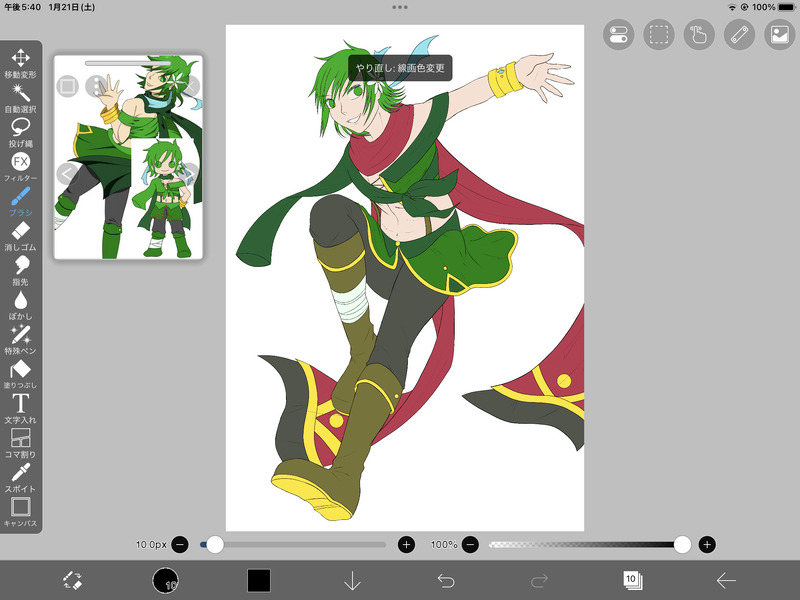The height and width of the screenshot is (600, 800).
Task: Undo the last action
Action: pos(446,581)
